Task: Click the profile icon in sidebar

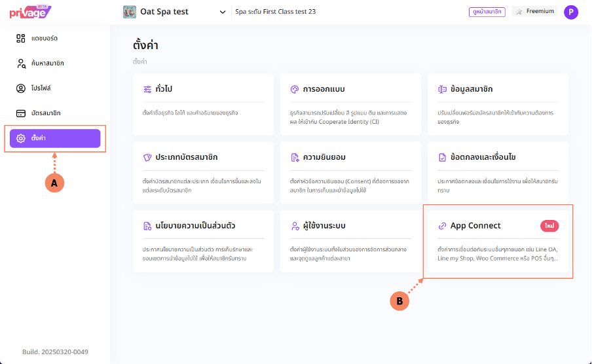Action: pyautogui.click(x=21, y=88)
